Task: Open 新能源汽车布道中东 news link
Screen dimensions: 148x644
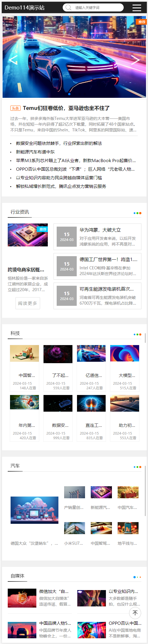Action: (35, 152)
